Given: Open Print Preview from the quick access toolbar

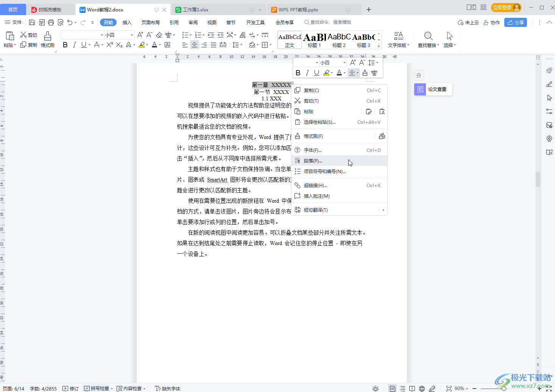Looking at the screenshot, I should [61, 22].
